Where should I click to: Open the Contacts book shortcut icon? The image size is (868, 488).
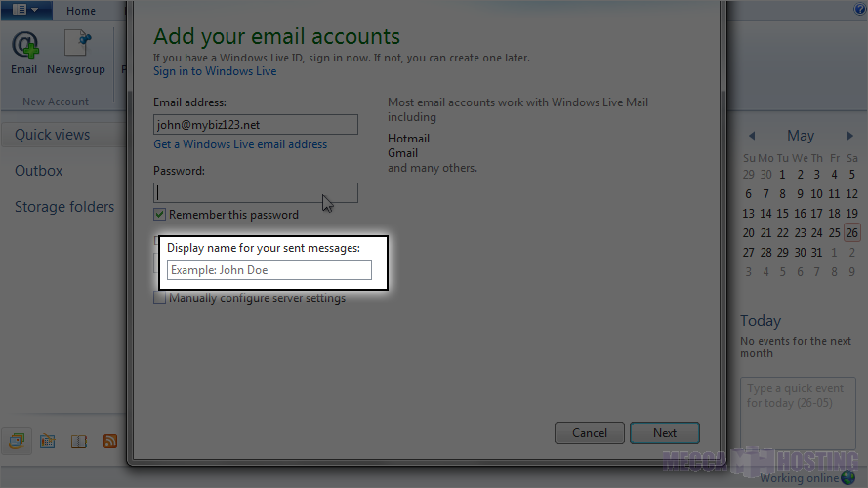tap(79, 441)
